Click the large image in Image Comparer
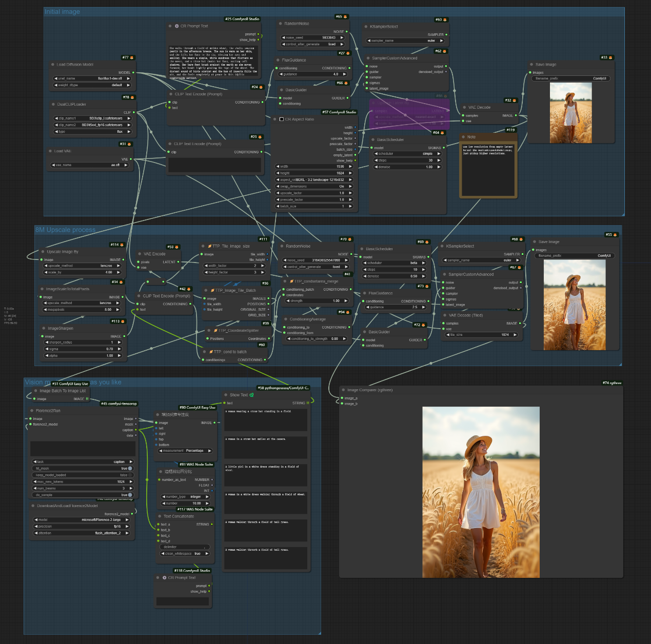 click(x=481, y=492)
